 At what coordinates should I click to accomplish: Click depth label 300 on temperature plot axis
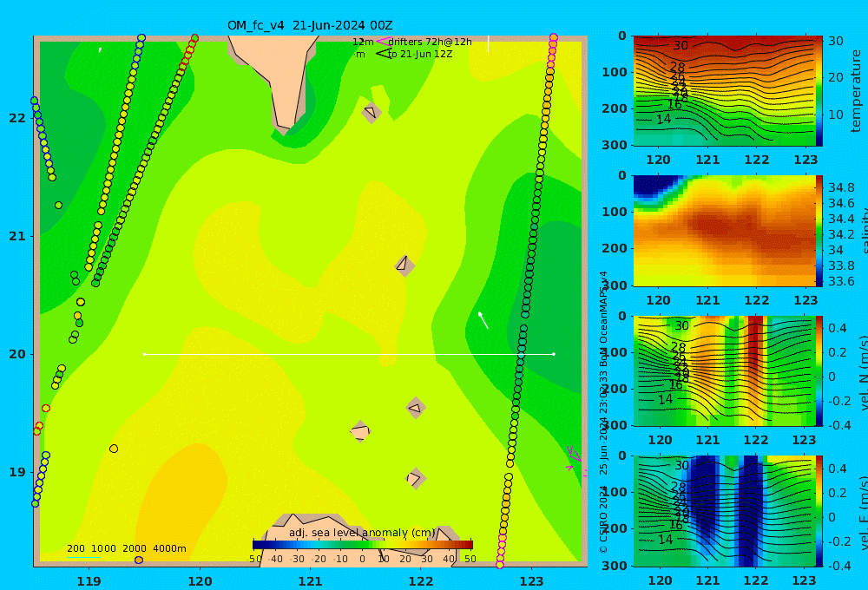pos(615,144)
